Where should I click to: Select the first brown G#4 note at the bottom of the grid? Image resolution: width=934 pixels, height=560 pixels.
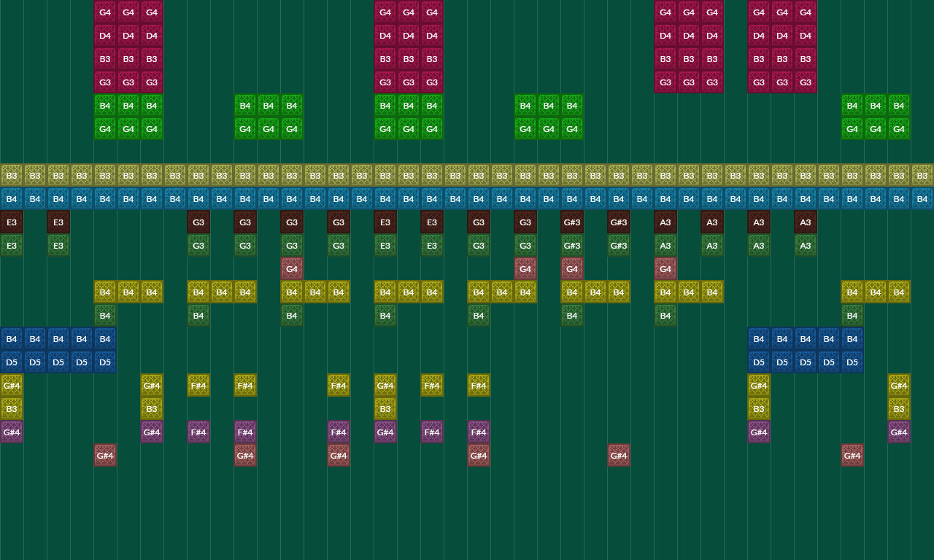[104, 455]
